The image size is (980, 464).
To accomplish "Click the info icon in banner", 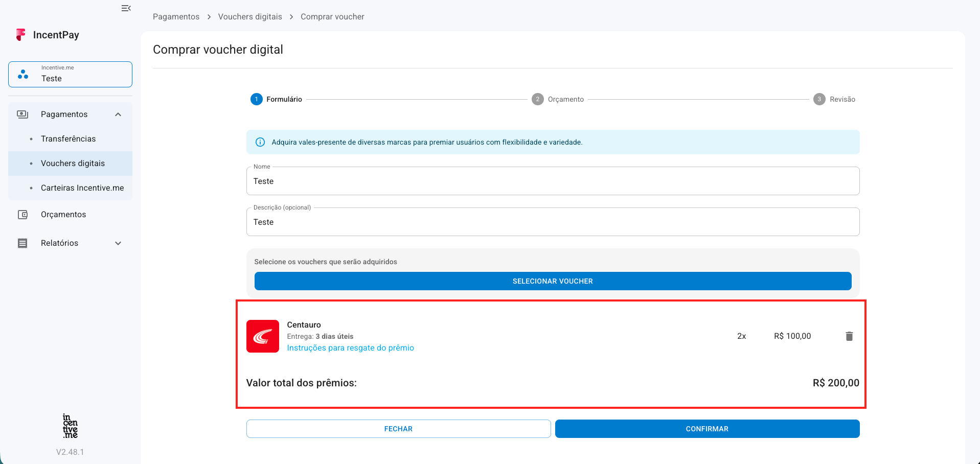I will [x=260, y=142].
